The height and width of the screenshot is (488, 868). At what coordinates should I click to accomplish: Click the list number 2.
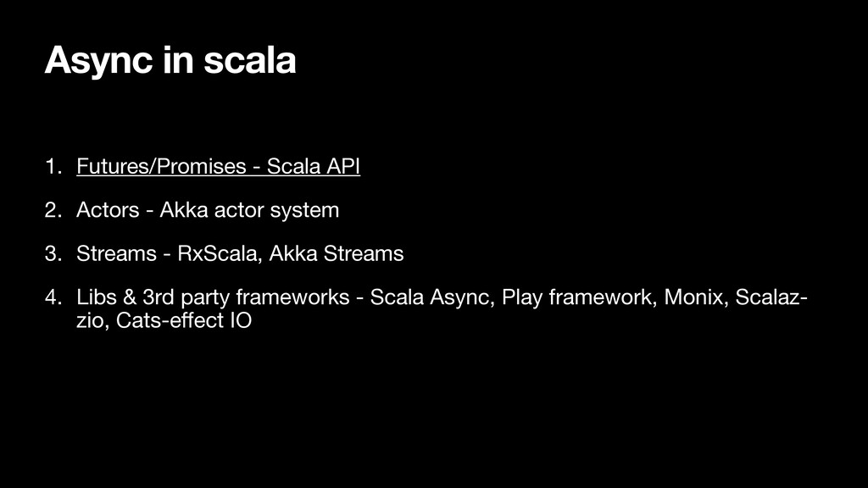[53, 210]
